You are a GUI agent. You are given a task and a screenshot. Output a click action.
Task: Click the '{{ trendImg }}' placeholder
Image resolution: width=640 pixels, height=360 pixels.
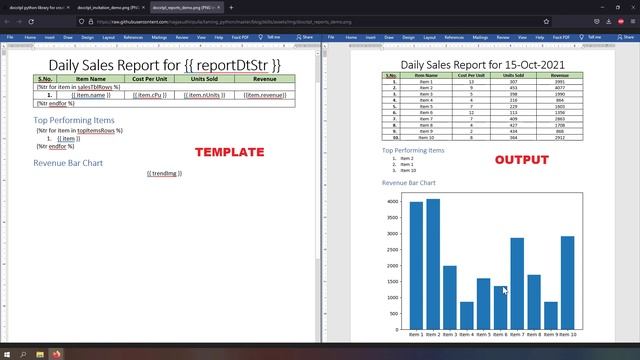coord(164,173)
